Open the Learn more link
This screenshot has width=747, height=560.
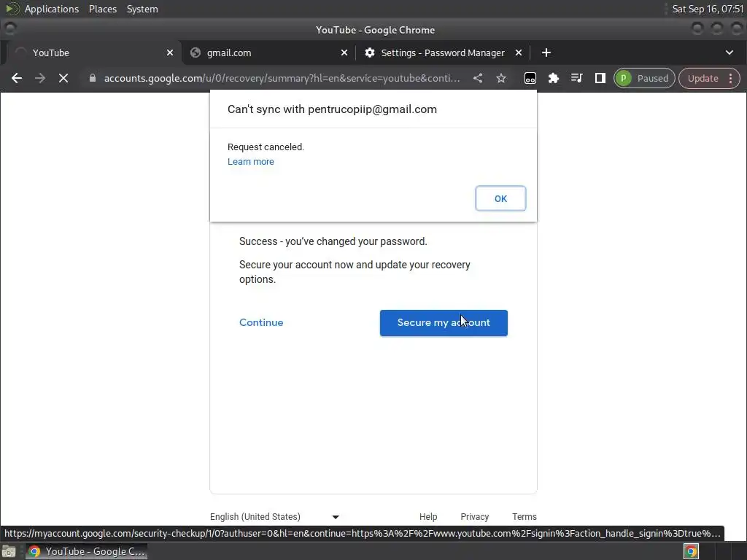(x=251, y=161)
